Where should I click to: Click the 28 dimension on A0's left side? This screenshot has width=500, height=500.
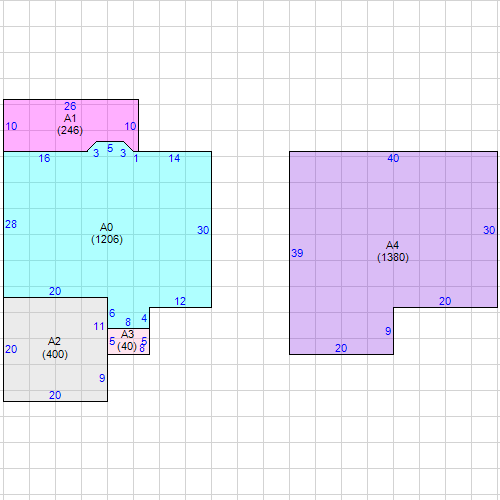[x=11, y=224]
